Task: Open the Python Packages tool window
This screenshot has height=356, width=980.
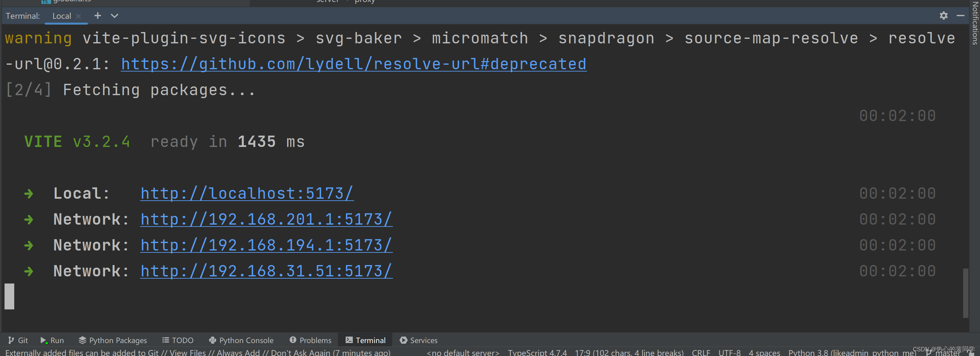Action: tap(113, 340)
